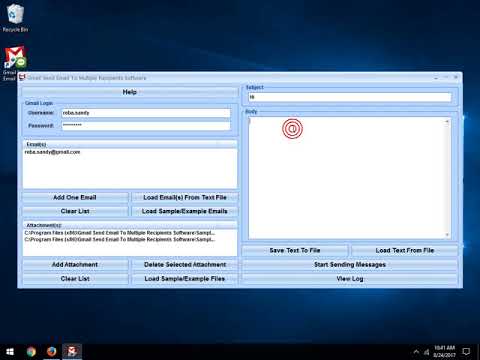The height and width of the screenshot is (360, 480).
Task: Select reba.sandy@gmail.com in the Email(s) list
Action: coord(52,152)
